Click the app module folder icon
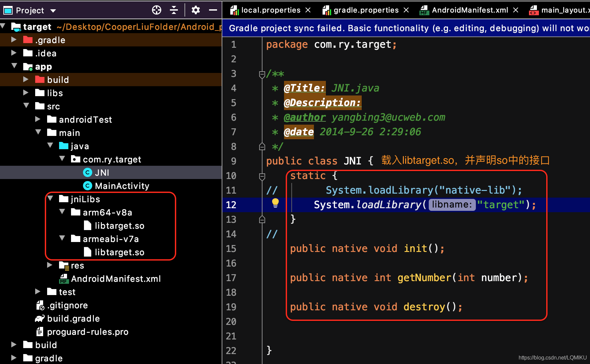The image size is (590, 364). pos(28,67)
